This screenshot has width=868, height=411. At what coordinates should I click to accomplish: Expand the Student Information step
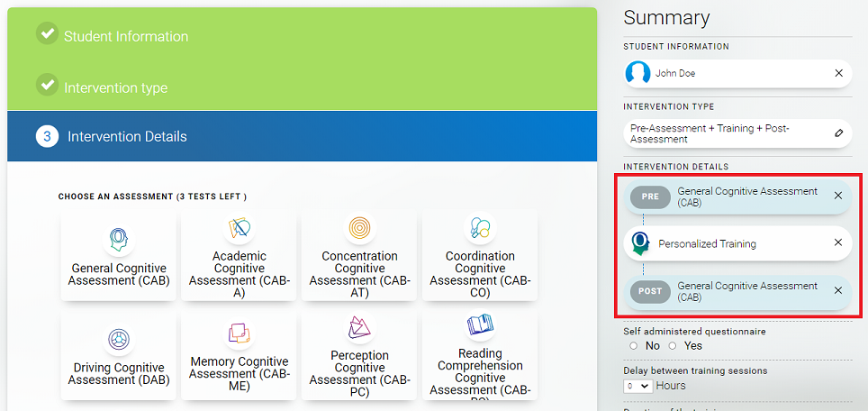tap(126, 36)
